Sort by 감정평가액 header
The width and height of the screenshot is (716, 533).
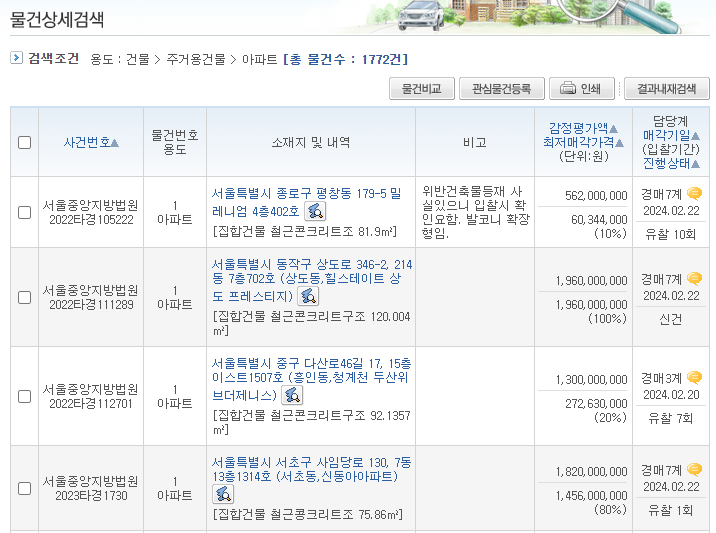583,128
